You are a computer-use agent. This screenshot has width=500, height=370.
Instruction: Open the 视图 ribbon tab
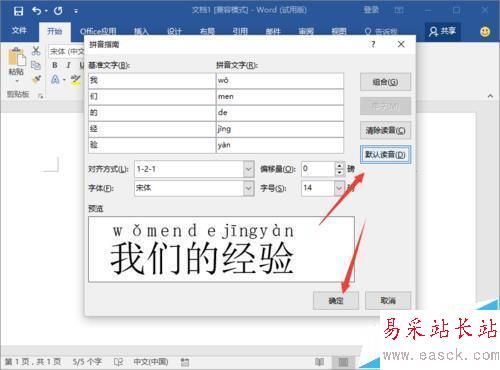pos(339,32)
